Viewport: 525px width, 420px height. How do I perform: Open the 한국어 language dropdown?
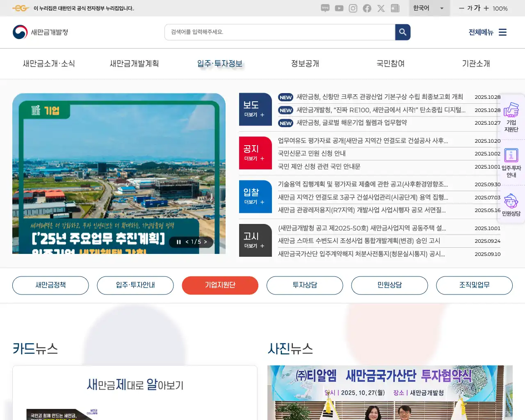[429, 8]
